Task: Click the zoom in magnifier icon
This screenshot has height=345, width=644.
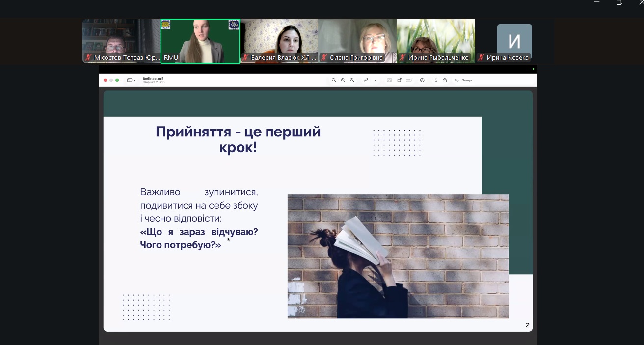Action: [352, 80]
